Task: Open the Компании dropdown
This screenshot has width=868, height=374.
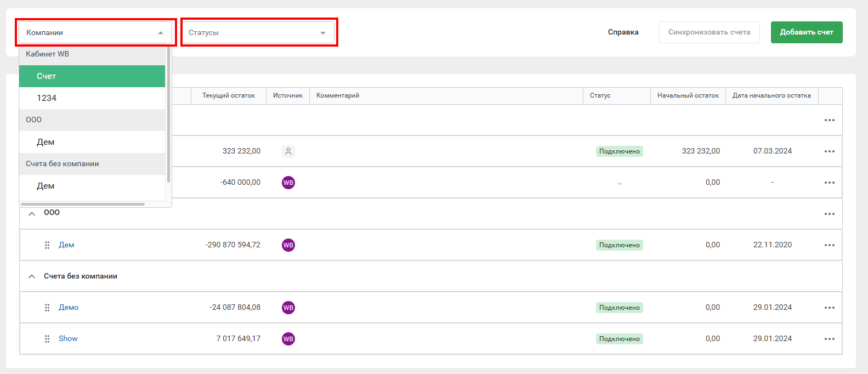Action: [95, 32]
